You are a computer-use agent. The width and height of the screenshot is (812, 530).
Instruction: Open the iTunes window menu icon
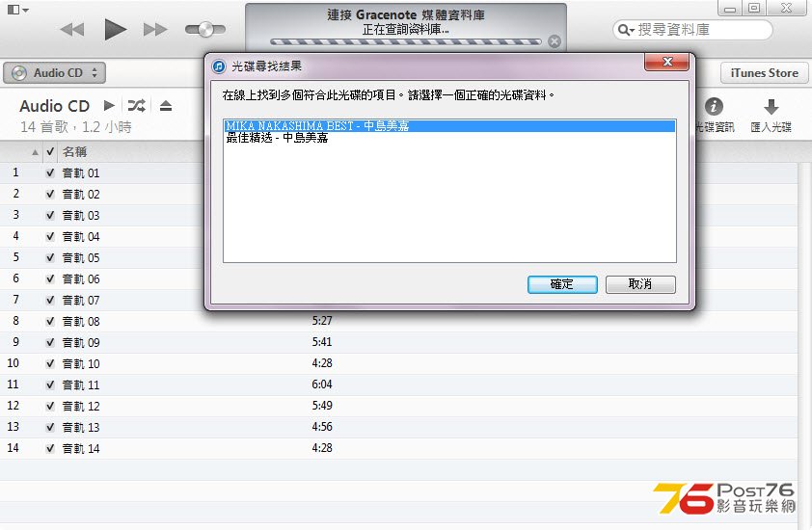(x=17, y=10)
